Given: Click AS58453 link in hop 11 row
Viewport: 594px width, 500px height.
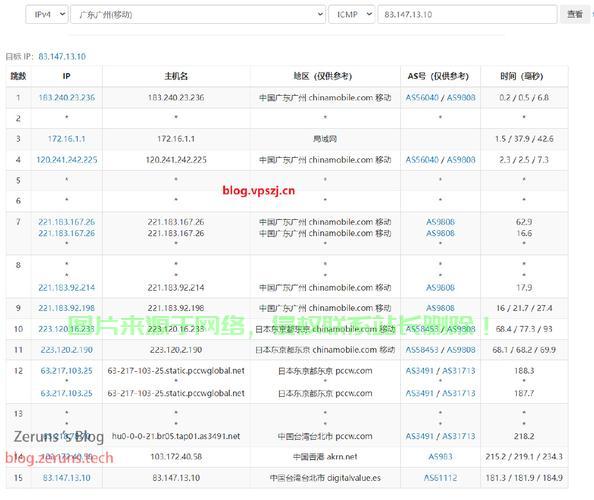Looking at the screenshot, I should coord(422,350).
